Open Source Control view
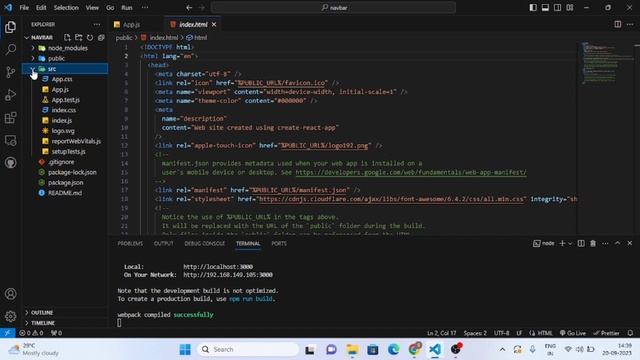This screenshot has height=360, width=640. click(x=11, y=72)
